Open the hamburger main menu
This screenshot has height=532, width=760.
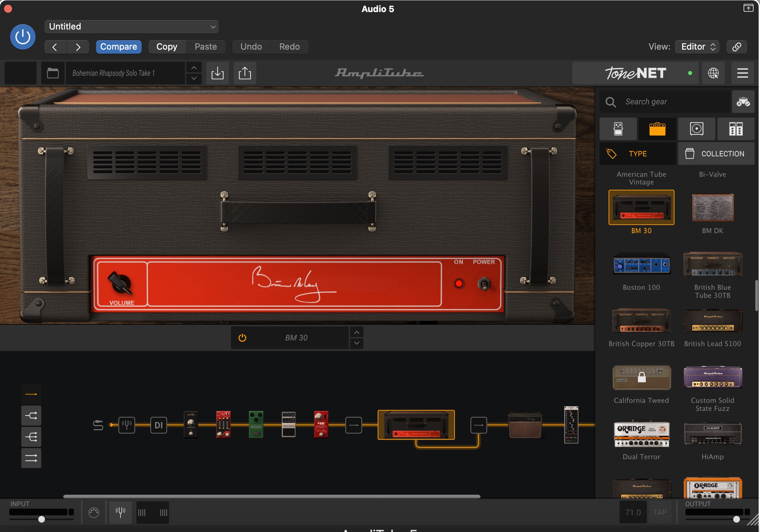click(x=743, y=73)
